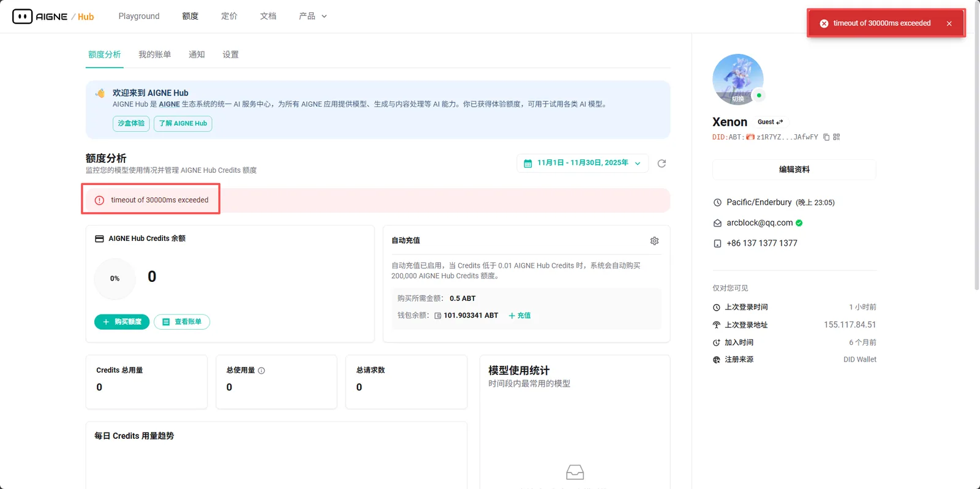Click the verified badge after the email

click(799, 223)
